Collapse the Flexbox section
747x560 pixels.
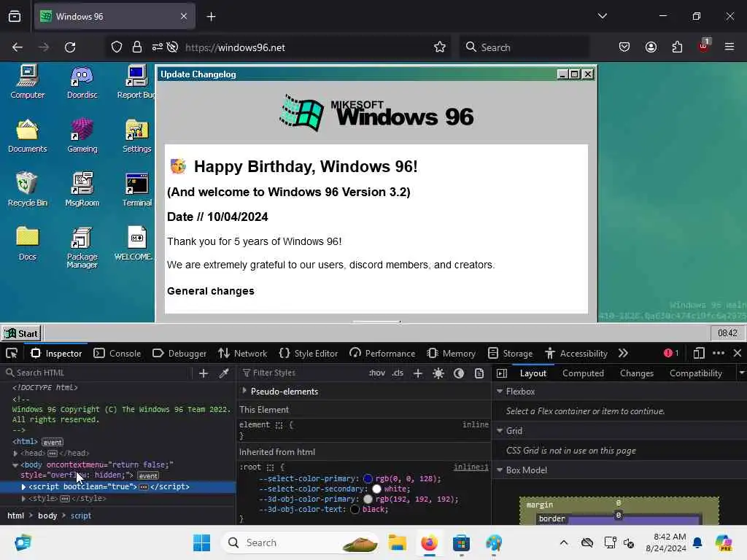pyautogui.click(x=500, y=391)
